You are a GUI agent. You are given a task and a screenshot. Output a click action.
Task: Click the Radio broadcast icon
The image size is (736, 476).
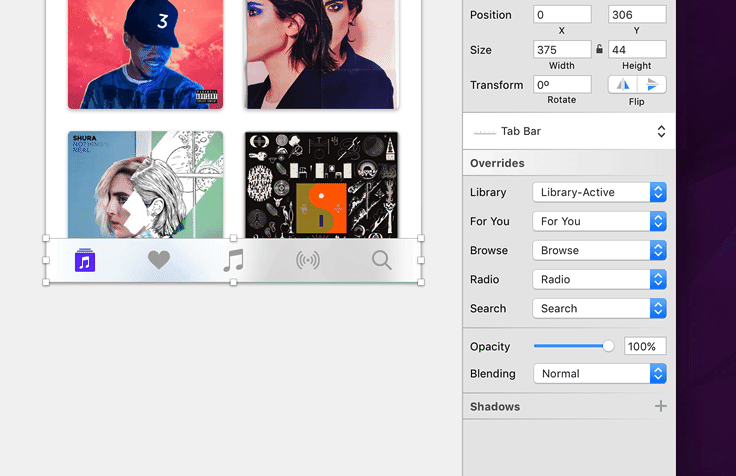[x=308, y=260]
